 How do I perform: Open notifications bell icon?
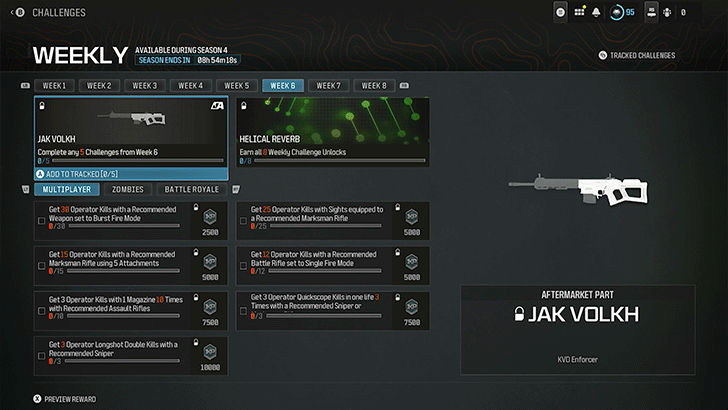tap(596, 12)
